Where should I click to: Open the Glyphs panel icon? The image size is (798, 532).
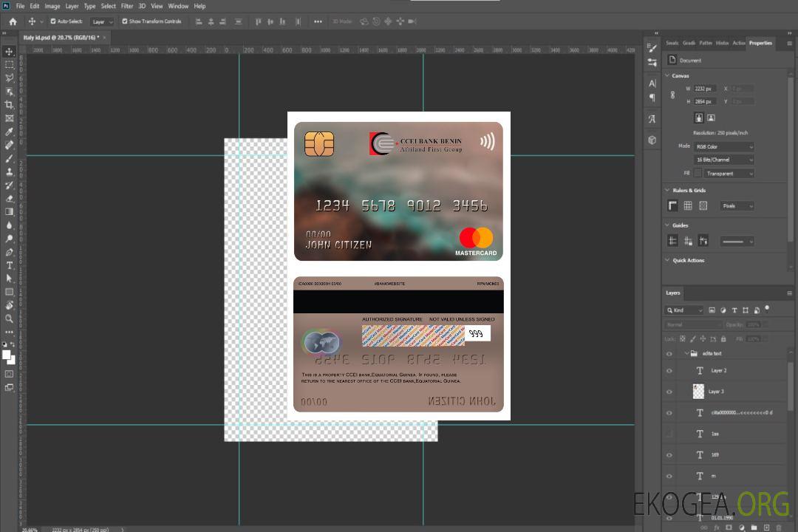tap(652, 119)
